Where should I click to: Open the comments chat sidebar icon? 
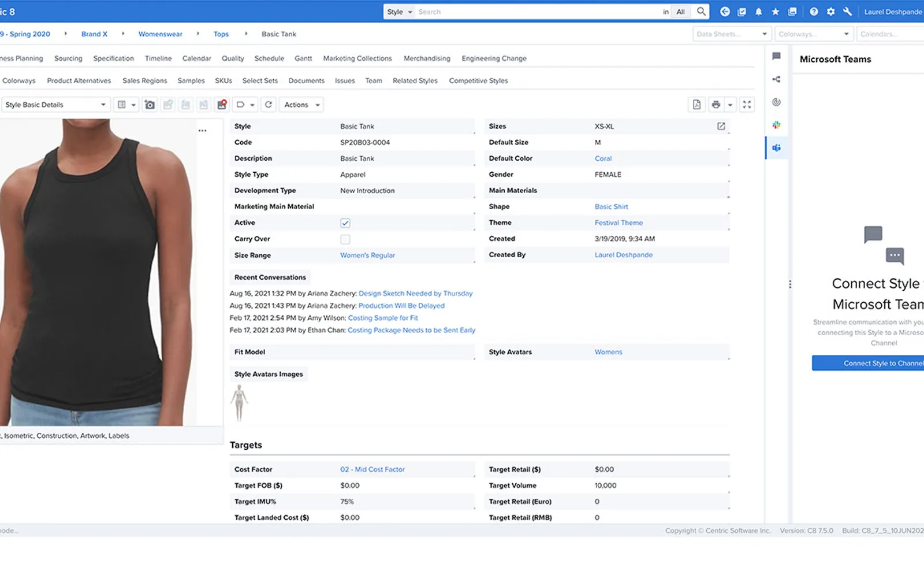776,56
